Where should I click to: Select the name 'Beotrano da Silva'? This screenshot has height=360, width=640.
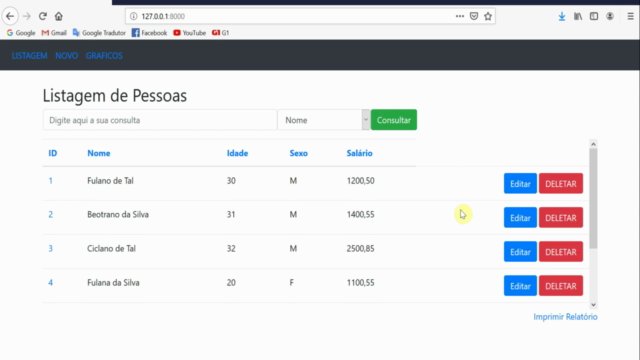[118, 215]
